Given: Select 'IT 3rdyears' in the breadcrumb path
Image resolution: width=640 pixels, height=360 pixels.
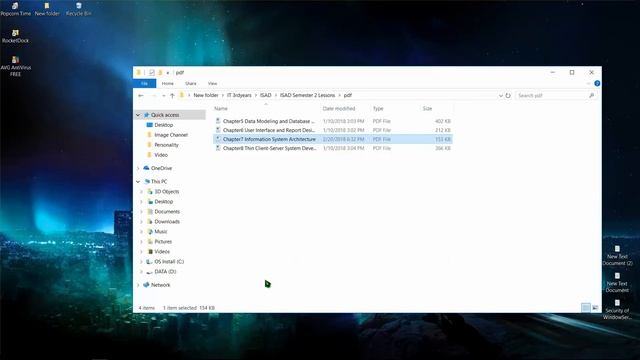Looking at the screenshot, I should tap(239, 95).
